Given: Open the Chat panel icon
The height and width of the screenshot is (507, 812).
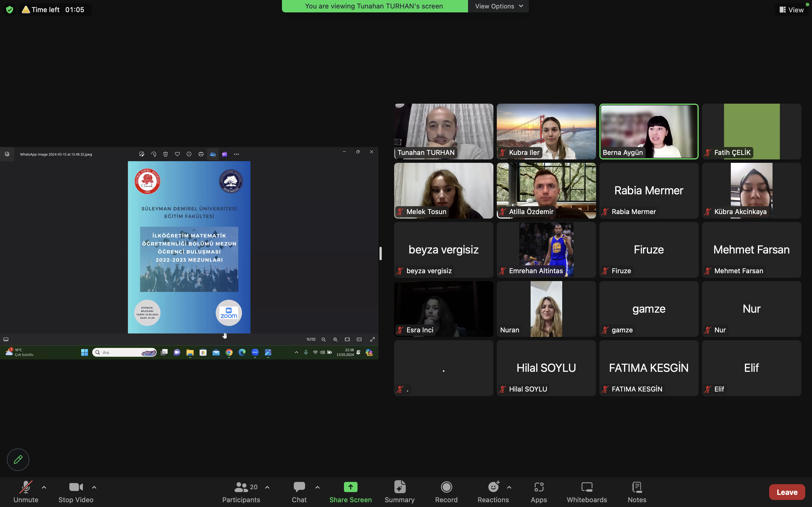Looking at the screenshot, I should (x=299, y=487).
